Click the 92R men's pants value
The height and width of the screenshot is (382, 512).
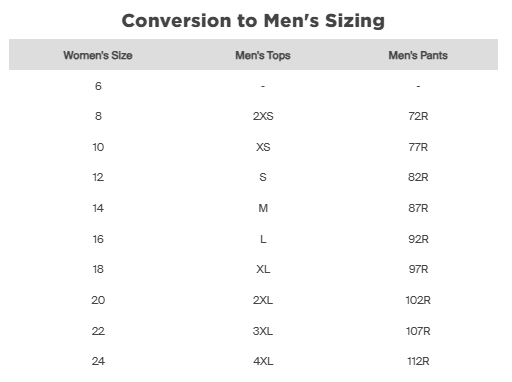coord(418,239)
